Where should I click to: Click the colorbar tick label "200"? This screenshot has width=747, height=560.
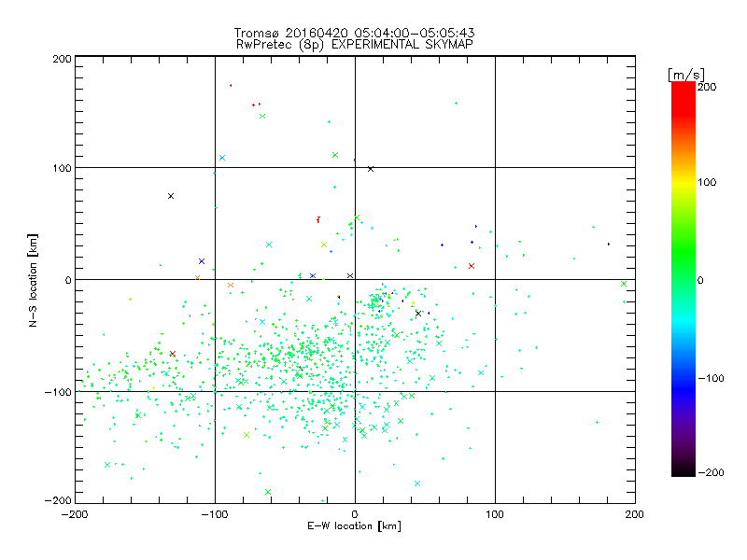pos(707,87)
